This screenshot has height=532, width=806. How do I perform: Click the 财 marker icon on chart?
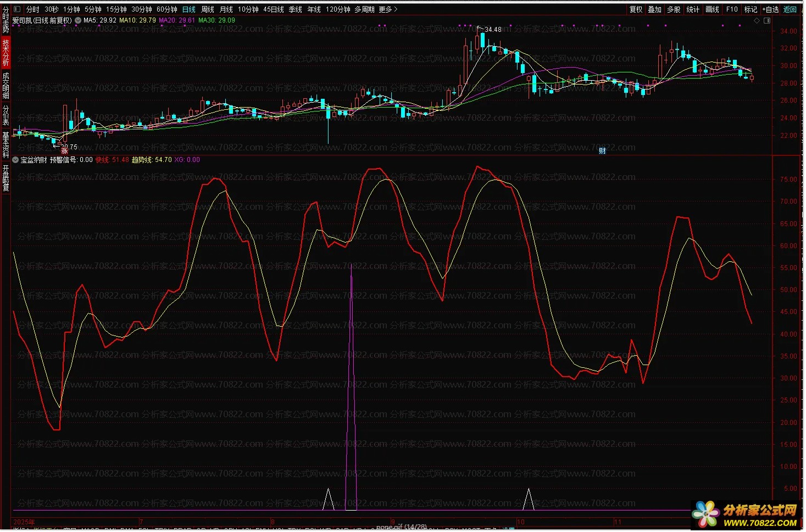pos(602,151)
